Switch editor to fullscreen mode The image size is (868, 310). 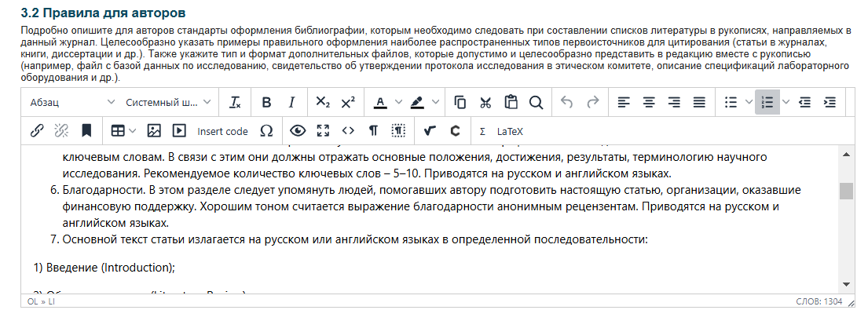coord(323,131)
